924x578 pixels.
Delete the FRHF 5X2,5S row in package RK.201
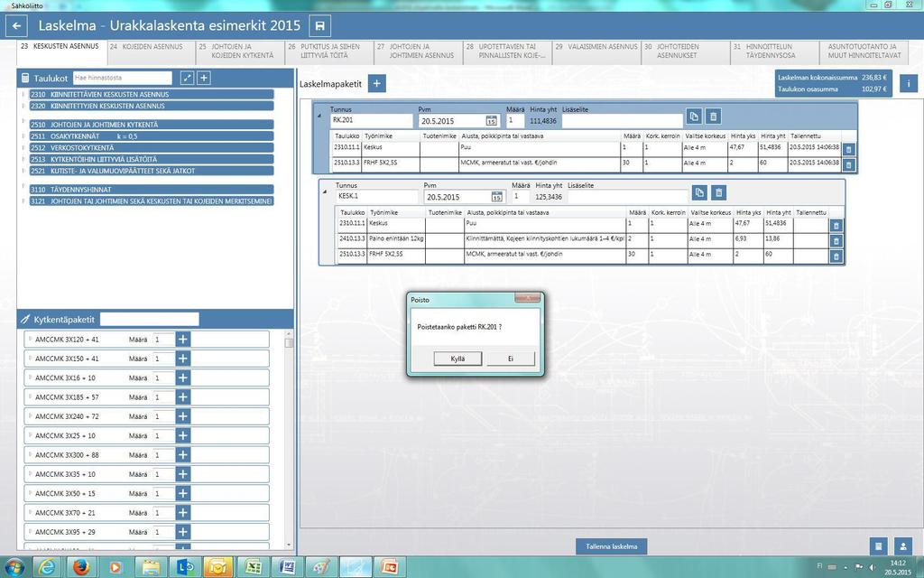click(848, 164)
